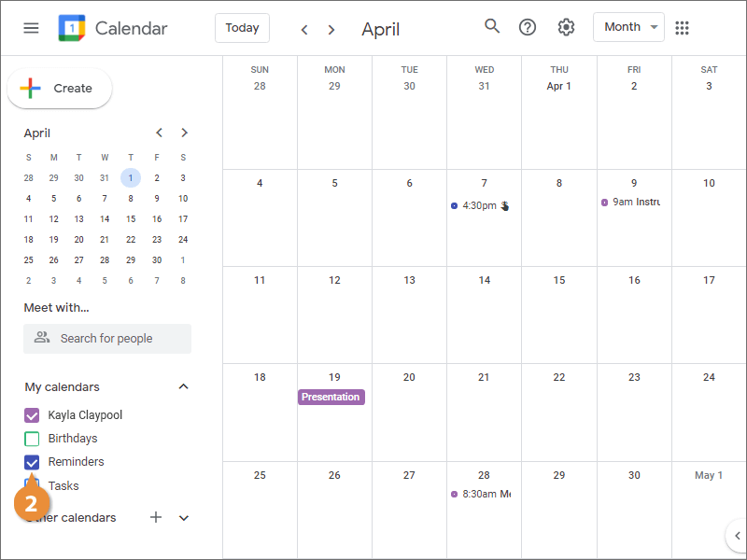Viewport: 747px width, 560px height.
Task: Next month arrow in mini calendar
Action: click(x=185, y=133)
